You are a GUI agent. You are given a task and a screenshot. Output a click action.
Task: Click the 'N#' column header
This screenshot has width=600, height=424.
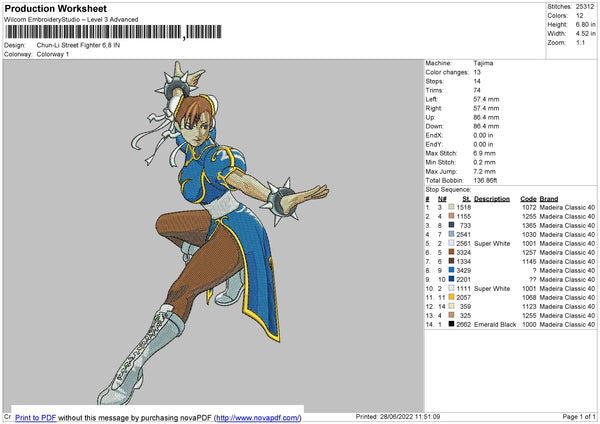(x=442, y=199)
